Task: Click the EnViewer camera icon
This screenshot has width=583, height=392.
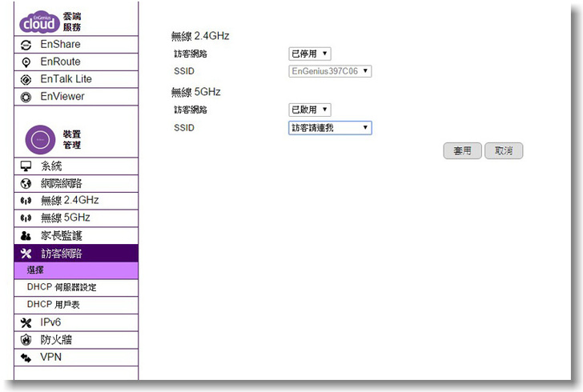Action: point(26,98)
